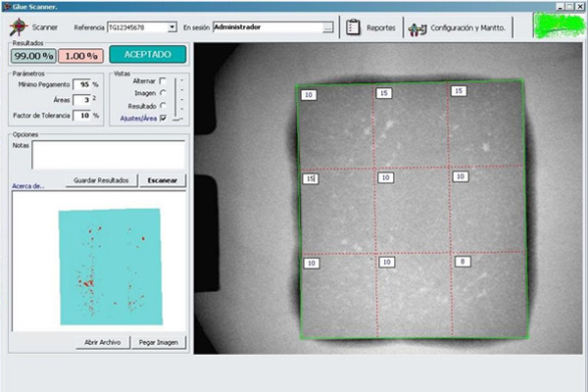Expand the Referencia dropdown

(172, 27)
